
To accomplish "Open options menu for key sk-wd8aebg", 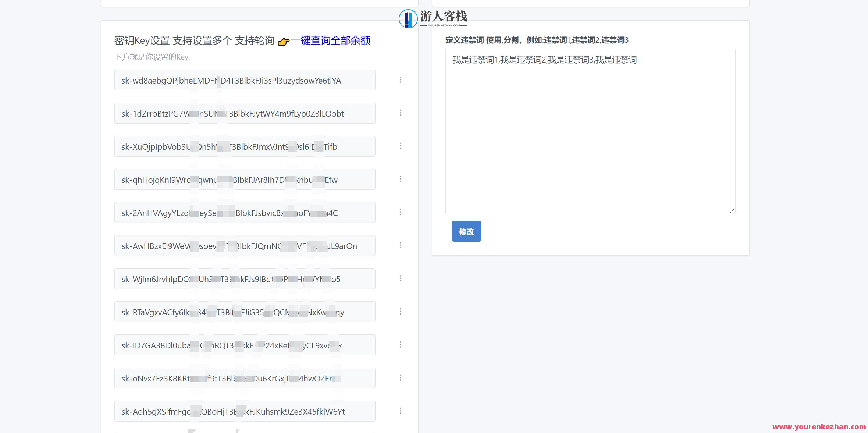I will pyautogui.click(x=401, y=80).
